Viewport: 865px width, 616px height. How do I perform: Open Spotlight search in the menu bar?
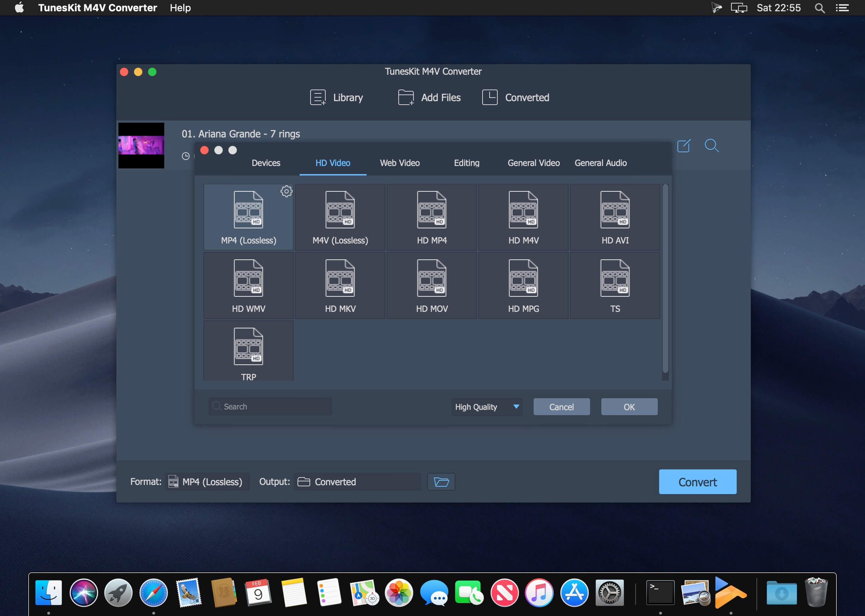pos(820,8)
